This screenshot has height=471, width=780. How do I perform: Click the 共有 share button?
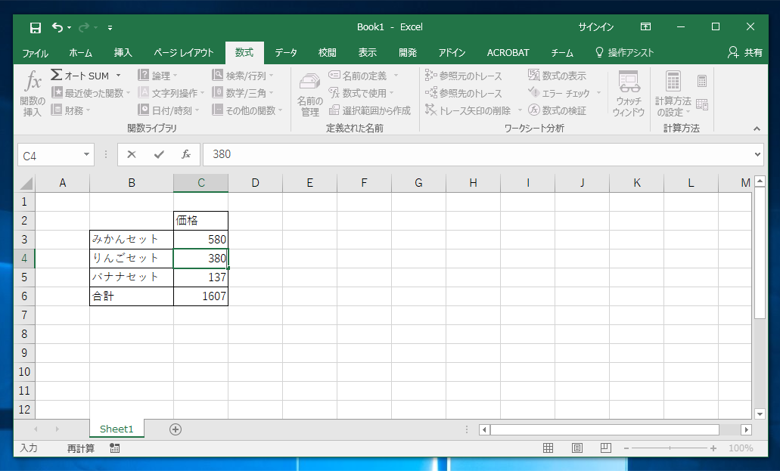745,53
